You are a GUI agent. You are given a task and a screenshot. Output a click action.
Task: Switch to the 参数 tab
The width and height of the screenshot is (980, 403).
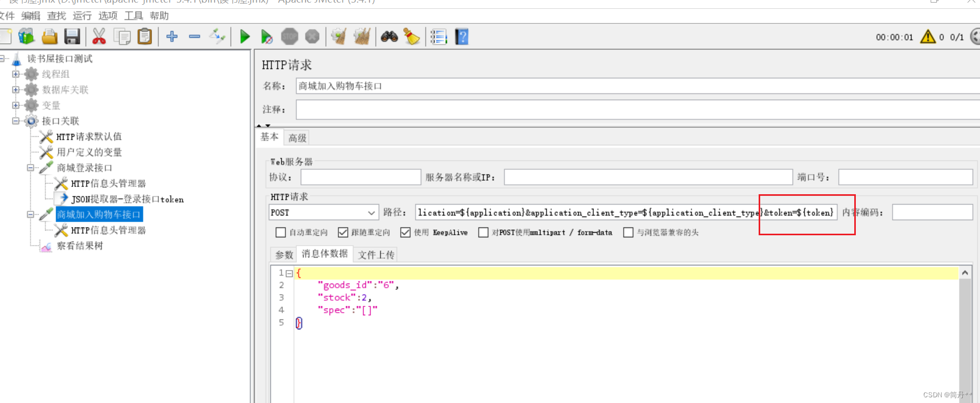pos(284,254)
